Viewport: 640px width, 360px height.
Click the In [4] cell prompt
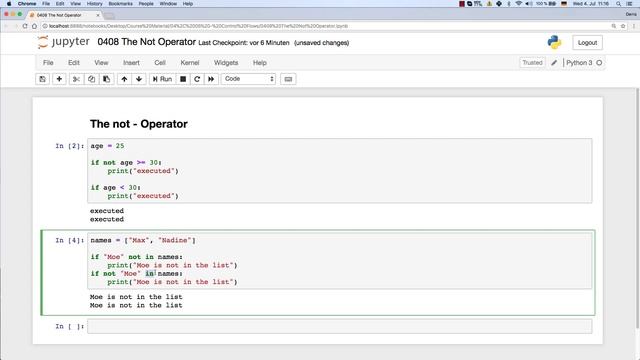[x=70, y=240]
